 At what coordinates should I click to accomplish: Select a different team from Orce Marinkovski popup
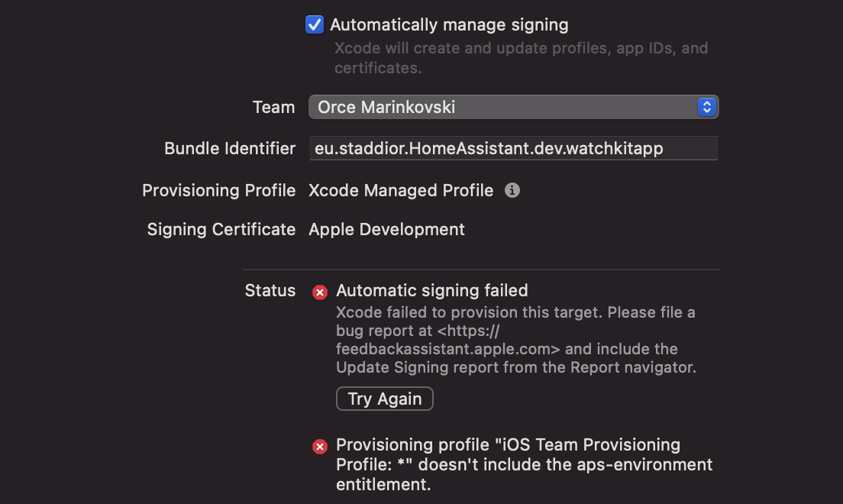point(513,107)
